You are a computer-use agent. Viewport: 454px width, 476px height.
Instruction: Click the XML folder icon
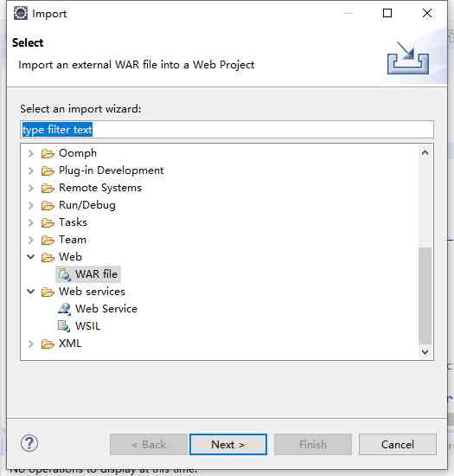tap(48, 344)
